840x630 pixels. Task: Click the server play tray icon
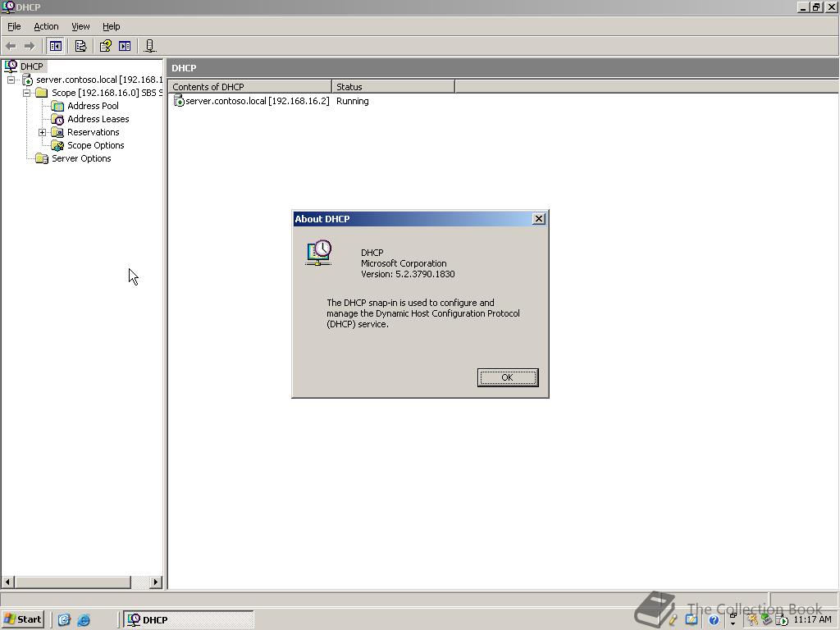pos(782,620)
